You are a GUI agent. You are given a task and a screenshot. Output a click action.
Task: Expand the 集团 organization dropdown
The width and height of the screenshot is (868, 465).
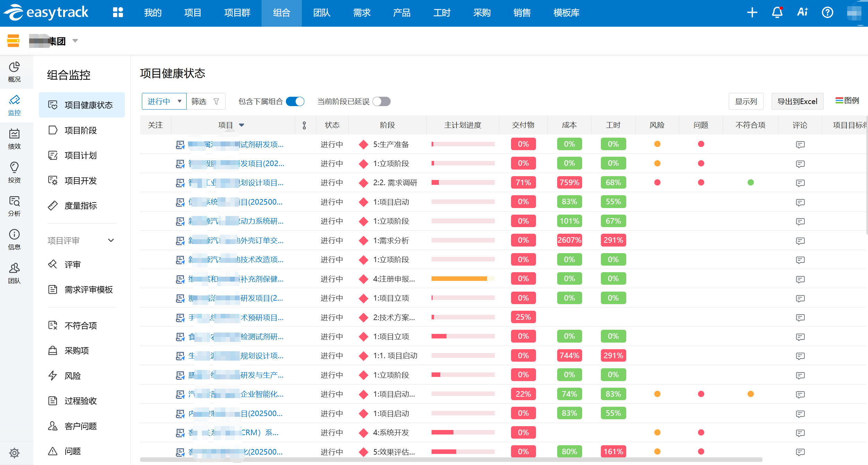pos(75,41)
